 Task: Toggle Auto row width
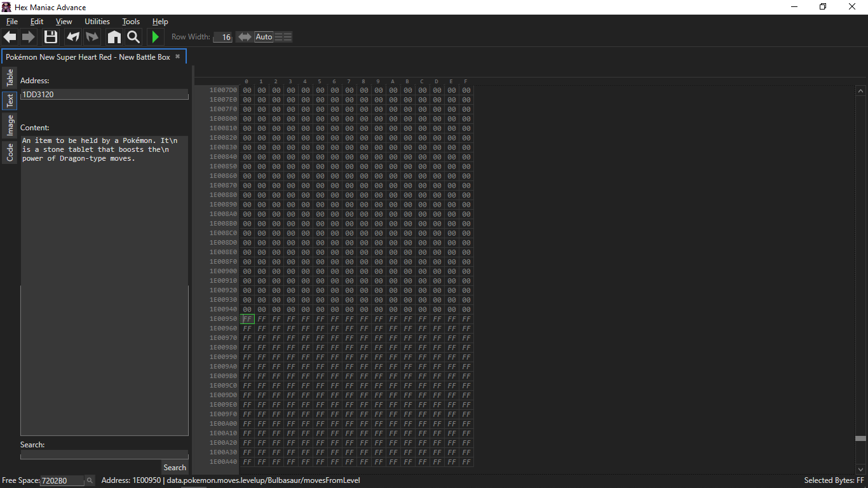264,37
